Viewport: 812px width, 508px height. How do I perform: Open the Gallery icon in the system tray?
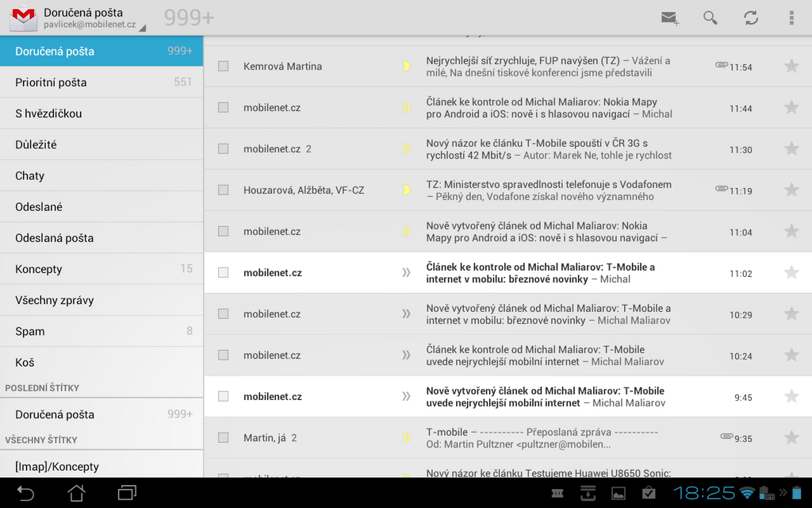618,492
